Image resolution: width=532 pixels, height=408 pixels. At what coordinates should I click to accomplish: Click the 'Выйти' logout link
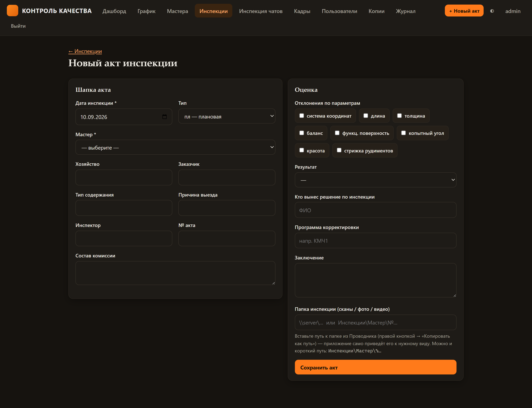pyautogui.click(x=18, y=26)
